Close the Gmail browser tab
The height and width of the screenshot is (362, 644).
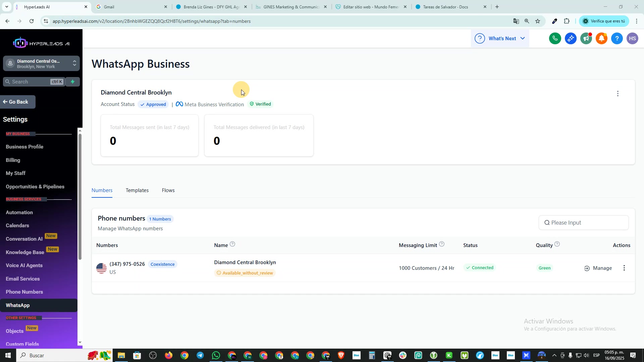pos(166,7)
